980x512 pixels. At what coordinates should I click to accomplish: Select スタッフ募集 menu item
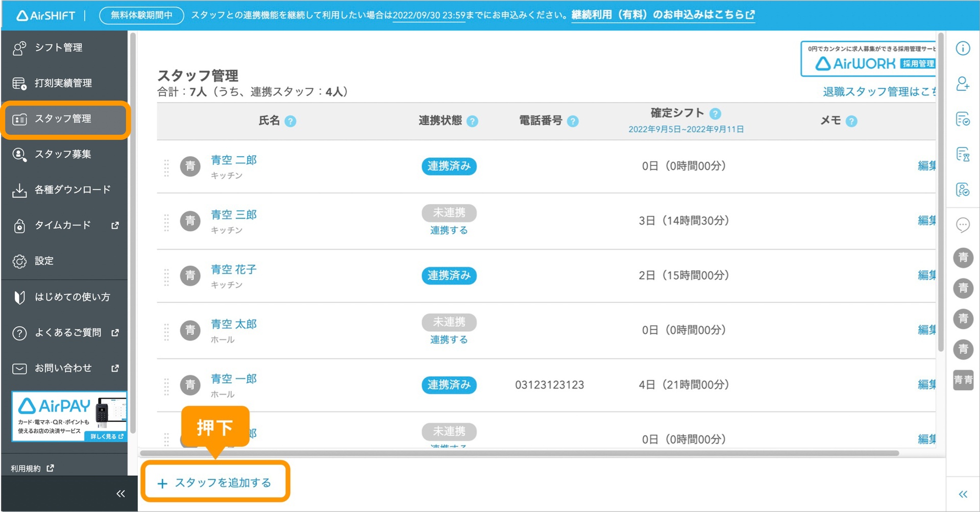point(63,154)
